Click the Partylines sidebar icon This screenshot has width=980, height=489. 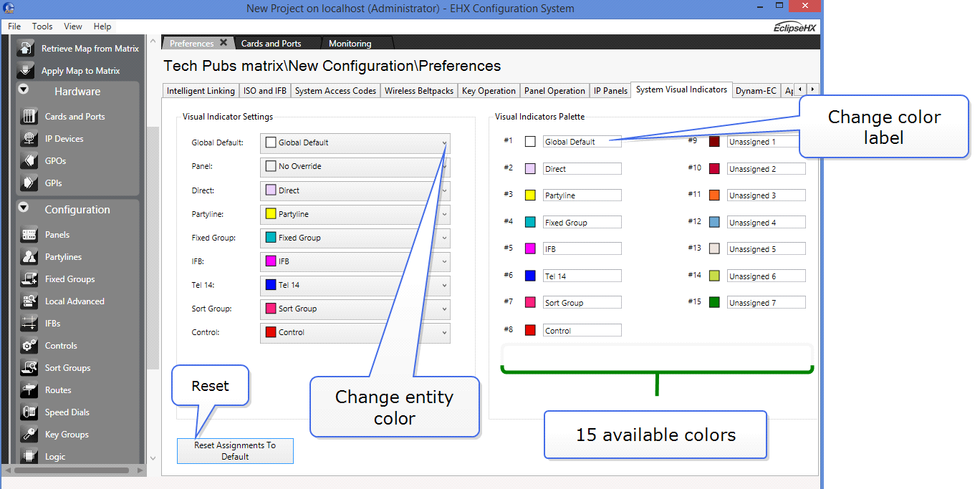[x=29, y=256]
